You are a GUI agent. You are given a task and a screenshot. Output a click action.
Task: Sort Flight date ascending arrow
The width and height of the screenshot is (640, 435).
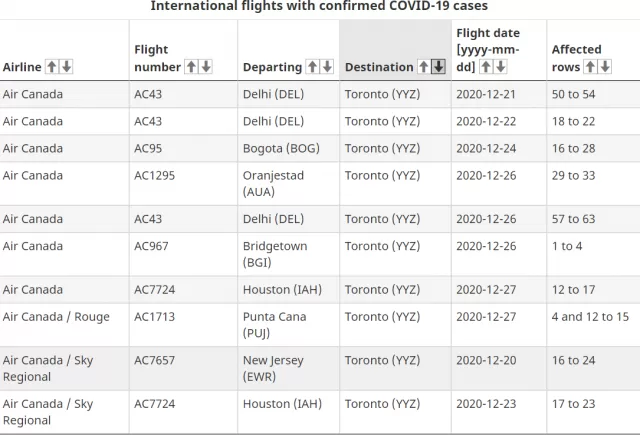point(485,67)
